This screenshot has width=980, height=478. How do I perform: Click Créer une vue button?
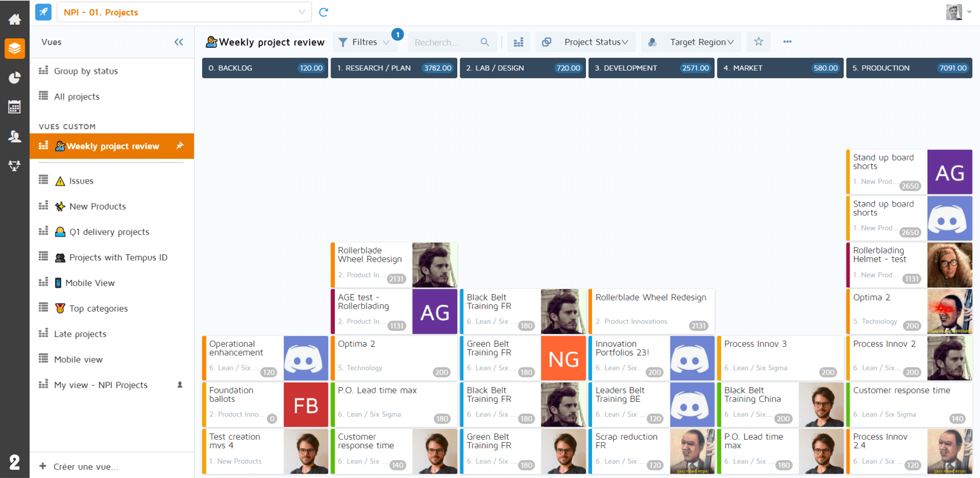click(x=85, y=466)
